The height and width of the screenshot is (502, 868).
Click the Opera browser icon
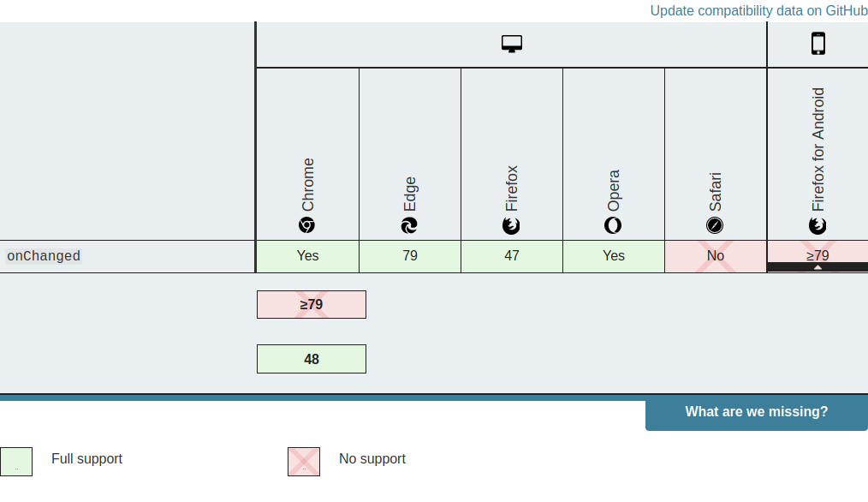coord(613,225)
